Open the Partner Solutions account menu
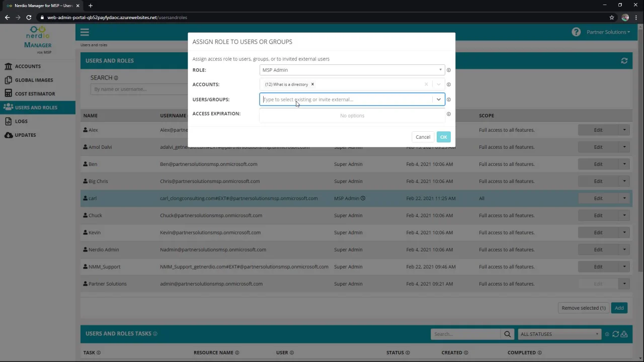This screenshot has height=362, width=644. (x=608, y=32)
